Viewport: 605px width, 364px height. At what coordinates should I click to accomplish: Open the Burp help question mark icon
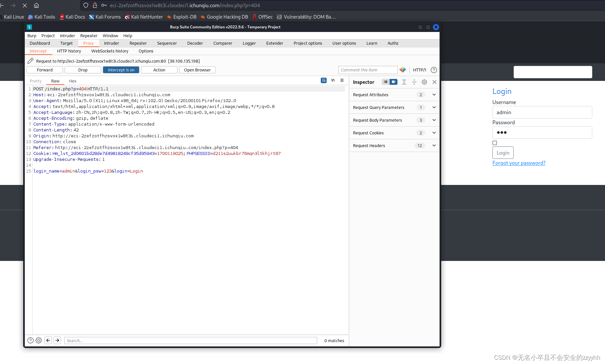point(434,70)
